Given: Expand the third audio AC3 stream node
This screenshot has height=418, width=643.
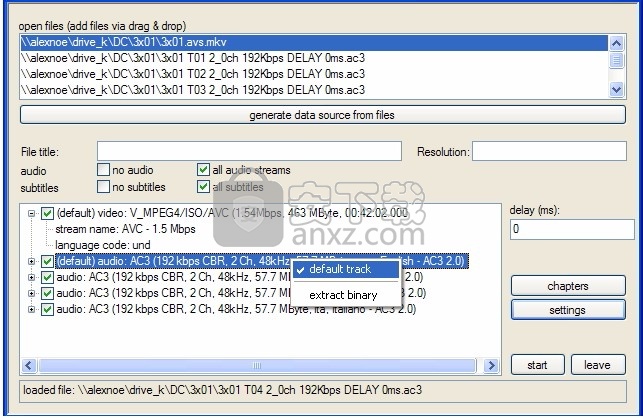Looking at the screenshot, I should 31,293.
